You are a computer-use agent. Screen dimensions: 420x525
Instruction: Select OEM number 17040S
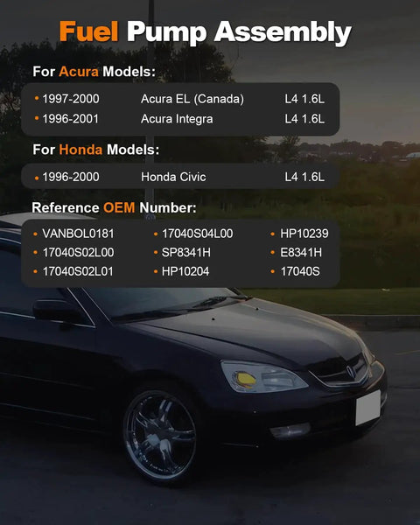coord(300,271)
